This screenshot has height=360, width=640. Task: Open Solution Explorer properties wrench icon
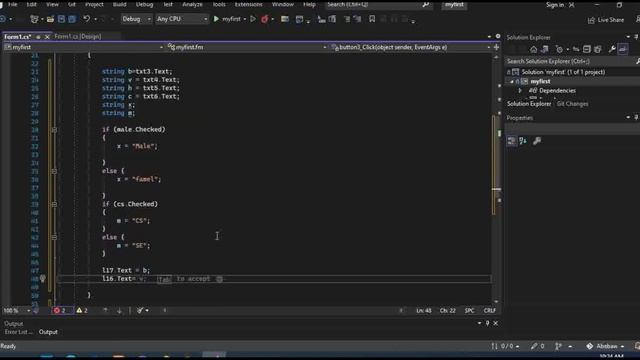pos(612,49)
